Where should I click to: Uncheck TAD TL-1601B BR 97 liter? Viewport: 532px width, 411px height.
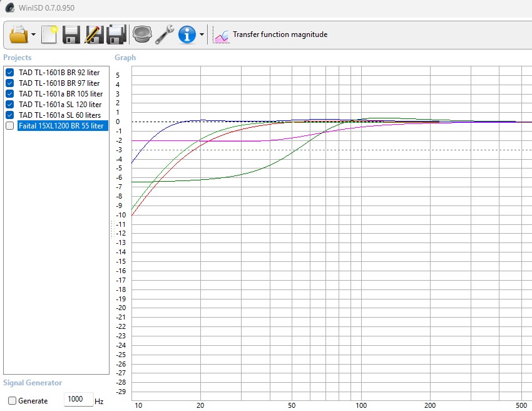[x=10, y=83]
